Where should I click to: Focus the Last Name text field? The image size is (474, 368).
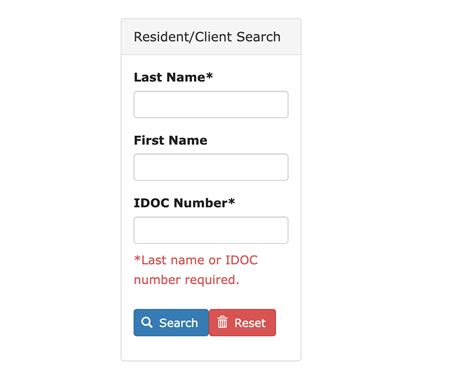pyautogui.click(x=211, y=104)
